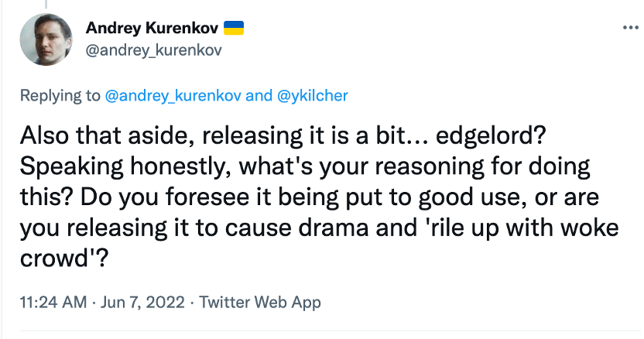Click the word "and" between the mentions

259,96
